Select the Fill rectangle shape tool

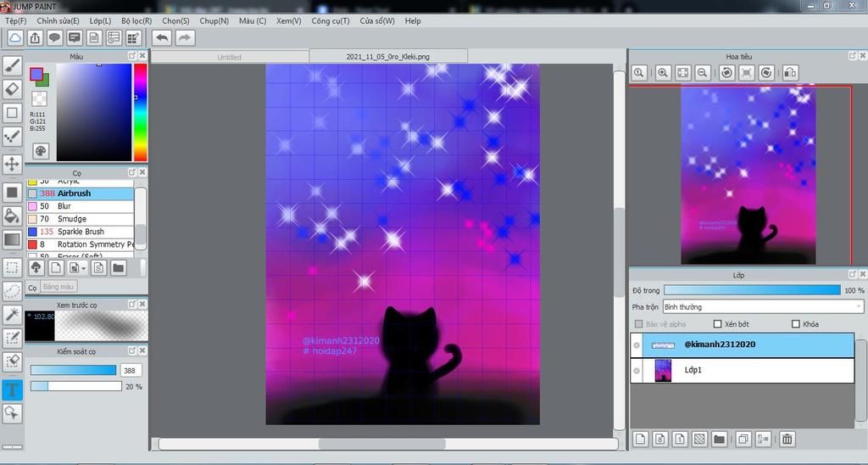pos(12,193)
